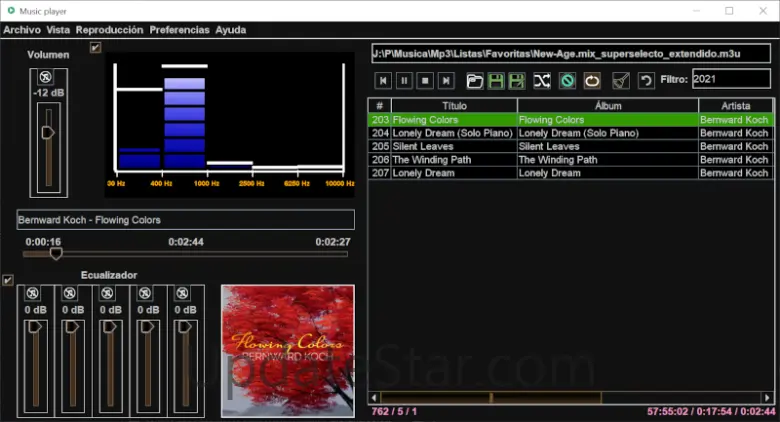Screen dimensions: 780x422
Task: Toggle shuffle playback mode
Action: click(542, 80)
